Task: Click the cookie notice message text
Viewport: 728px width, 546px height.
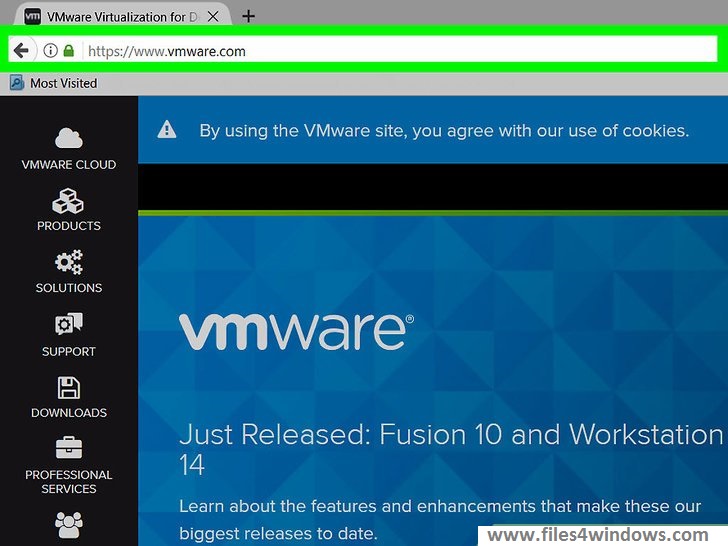Action: tap(444, 130)
